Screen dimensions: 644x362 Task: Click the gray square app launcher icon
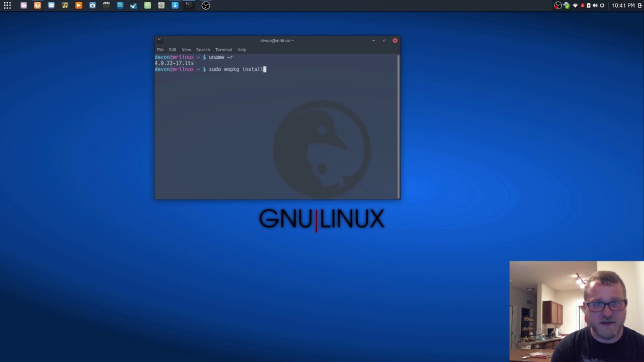point(161,6)
